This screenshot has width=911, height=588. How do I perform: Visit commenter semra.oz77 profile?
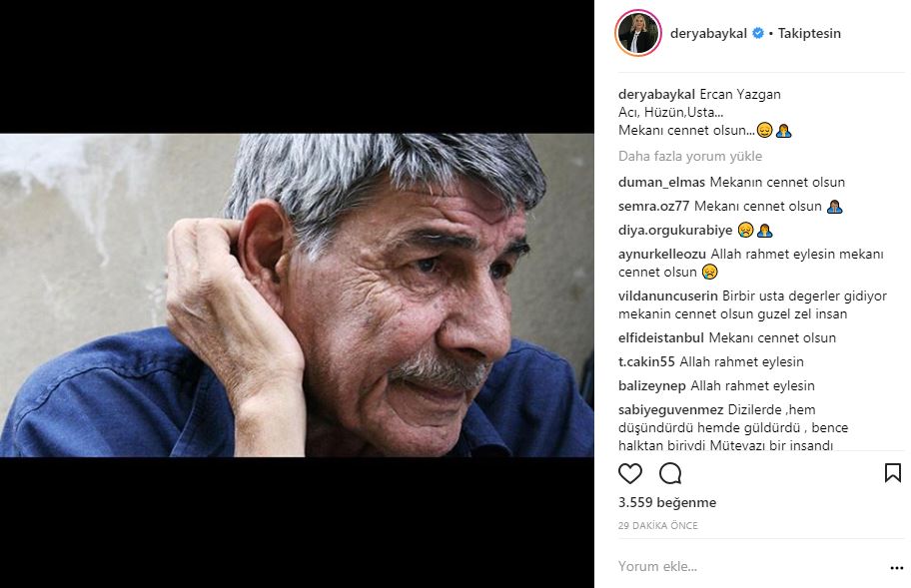653,206
